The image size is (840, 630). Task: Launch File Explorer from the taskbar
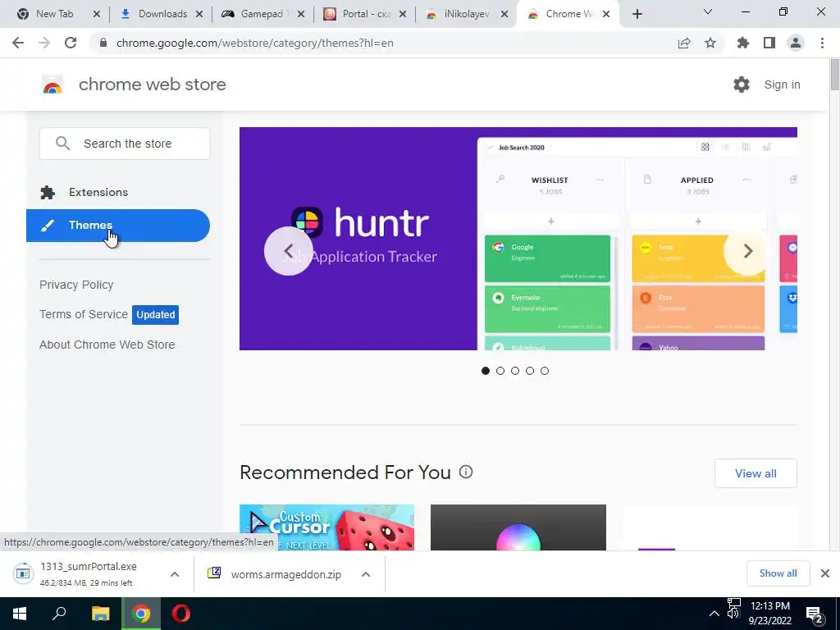[100, 614]
